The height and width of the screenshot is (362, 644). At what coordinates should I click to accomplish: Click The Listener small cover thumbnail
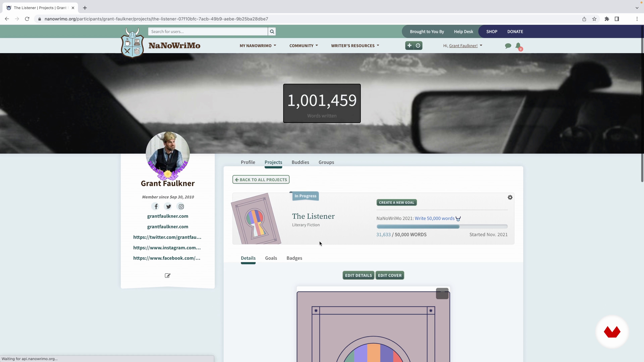click(x=256, y=219)
